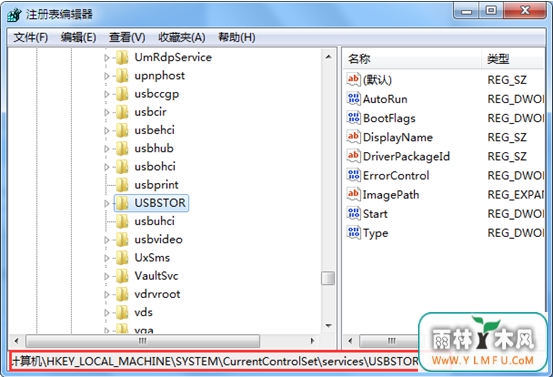553x377 pixels.
Task: Click the DriverPackageId string value icon
Action: pyautogui.click(x=353, y=156)
